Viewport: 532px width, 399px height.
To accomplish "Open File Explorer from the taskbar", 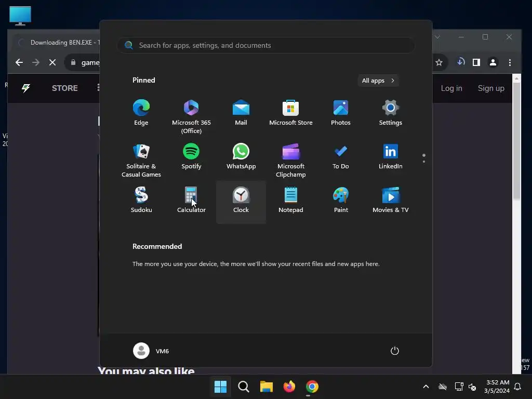I will [x=267, y=387].
